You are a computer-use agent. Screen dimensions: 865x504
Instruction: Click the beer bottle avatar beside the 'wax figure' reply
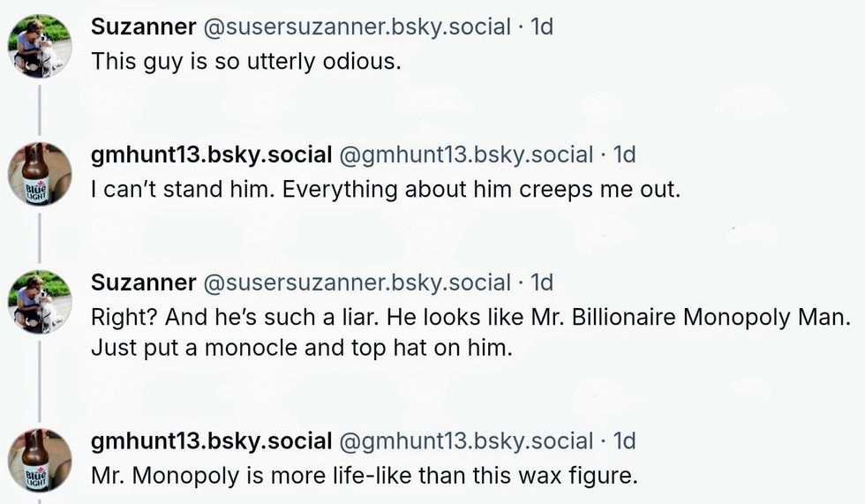tap(40, 460)
